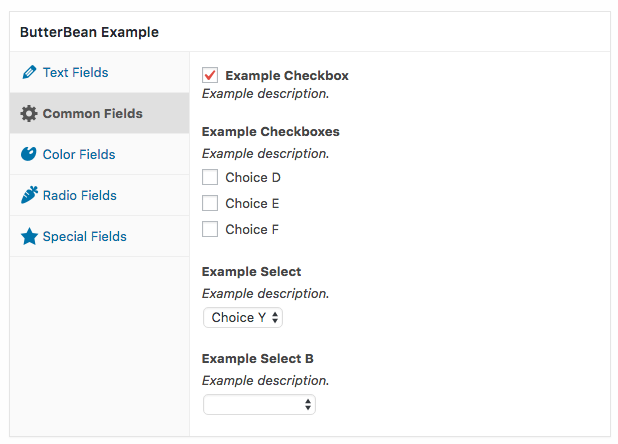Switch to the Text Fields tab

coord(99,72)
